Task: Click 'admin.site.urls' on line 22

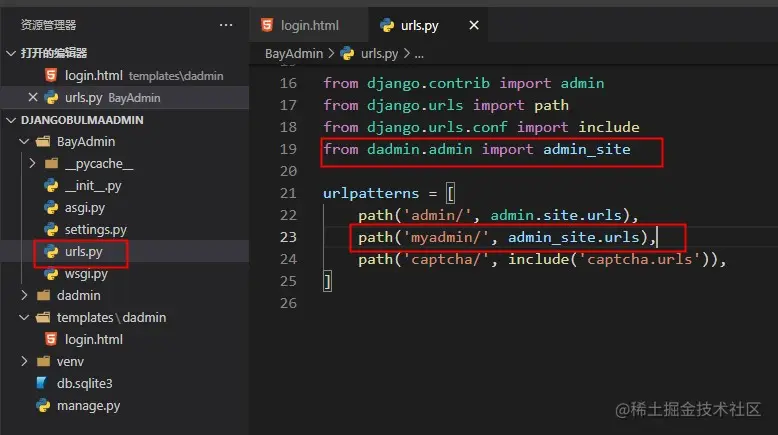Action: (x=556, y=215)
